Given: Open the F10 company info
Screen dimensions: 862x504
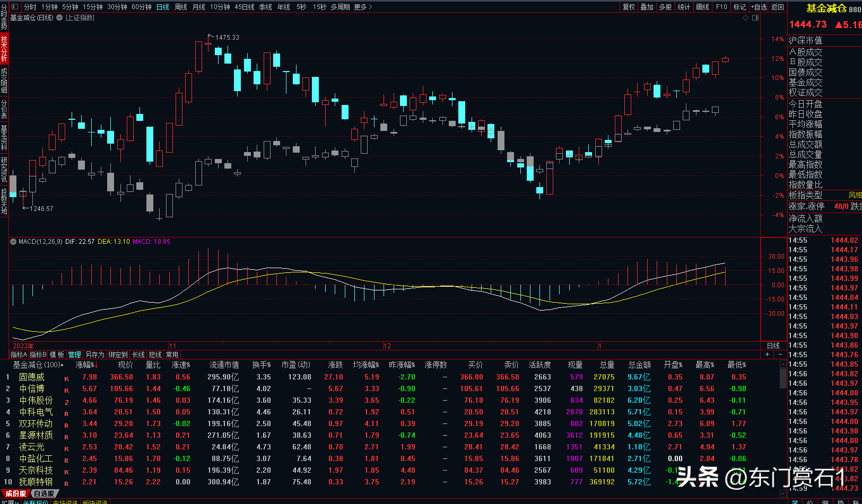Looking at the screenshot, I should (721, 7).
